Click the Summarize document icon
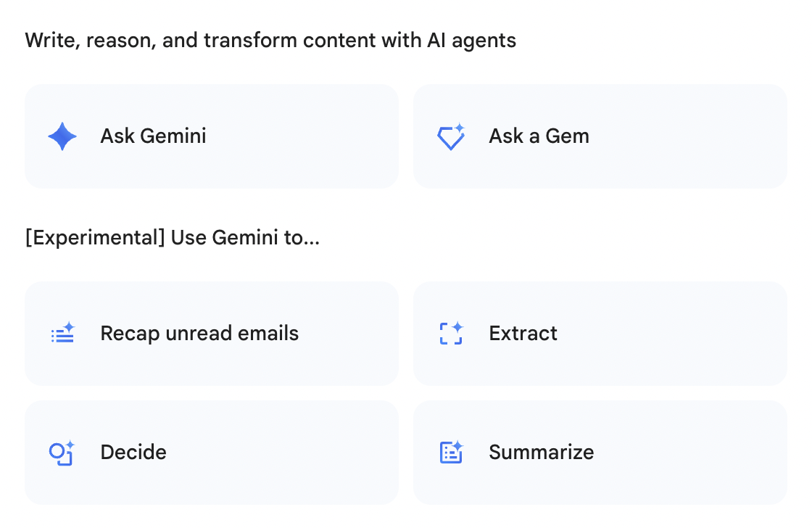 [451, 453]
